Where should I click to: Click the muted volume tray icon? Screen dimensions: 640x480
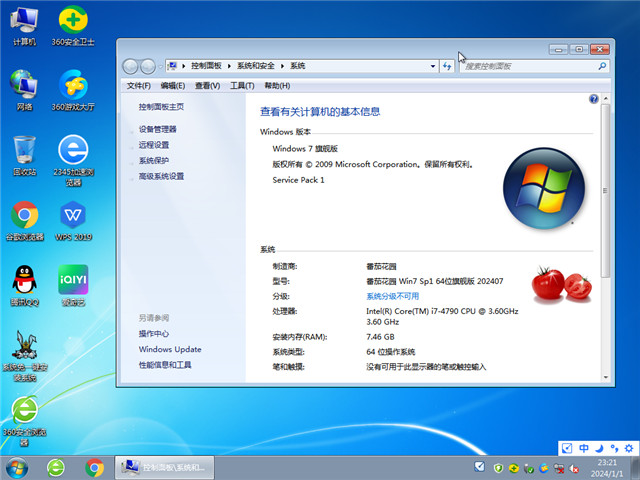pyautogui.click(x=573, y=469)
